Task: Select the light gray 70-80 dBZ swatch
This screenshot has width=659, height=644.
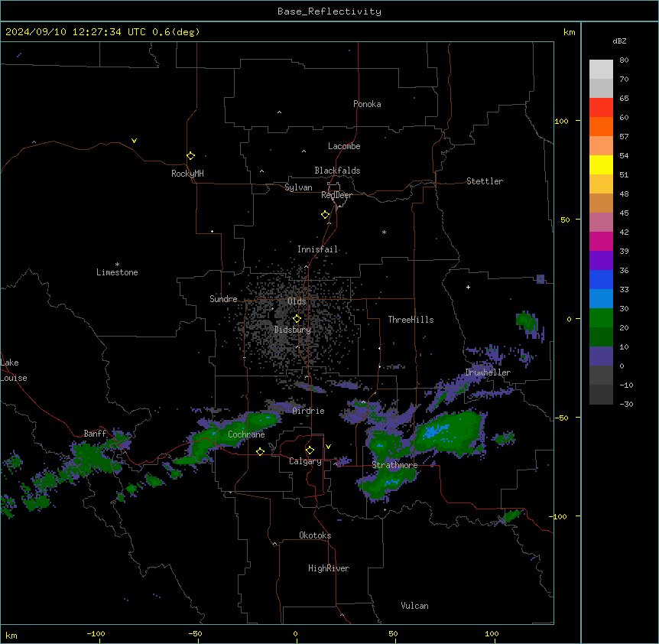Action: (x=601, y=70)
